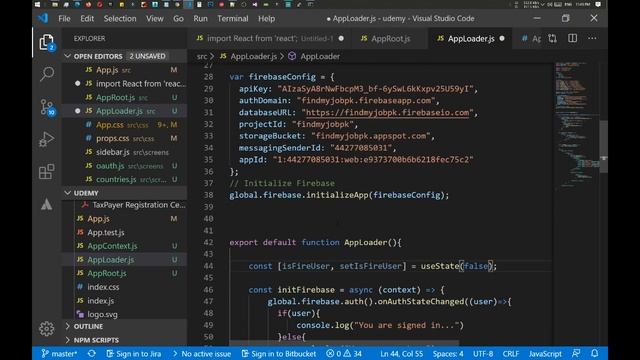
Task: Open index.css in file tree
Action: pos(125,287)
